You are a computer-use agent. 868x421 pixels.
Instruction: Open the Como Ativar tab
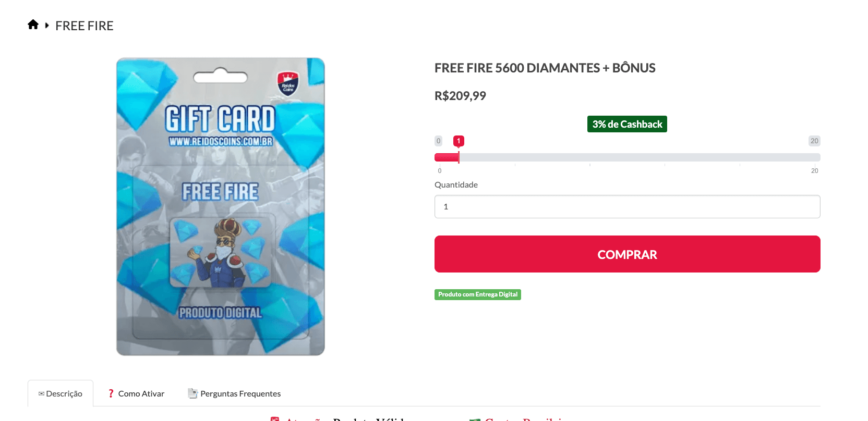coord(136,393)
